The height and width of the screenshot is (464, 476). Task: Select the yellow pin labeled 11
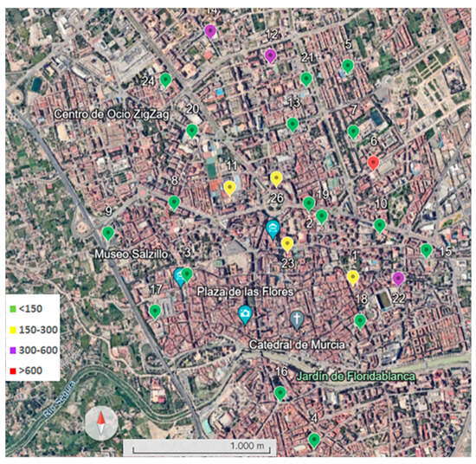click(230, 188)
